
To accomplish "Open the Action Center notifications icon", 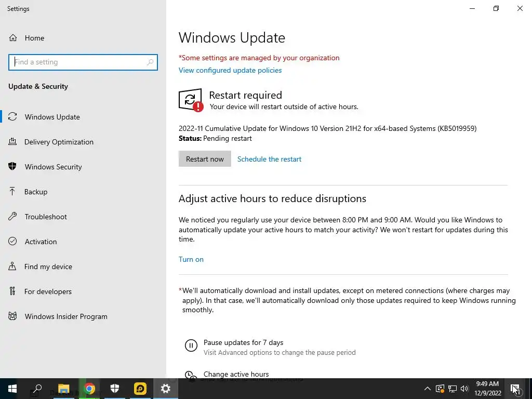I will [515, 389].
